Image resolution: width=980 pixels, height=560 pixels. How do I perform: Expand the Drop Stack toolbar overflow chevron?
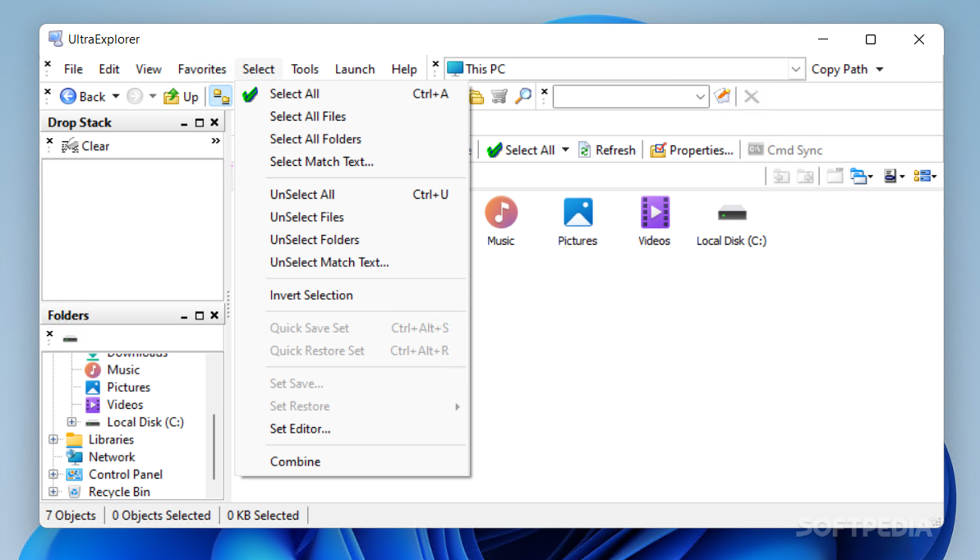point(215,141)
